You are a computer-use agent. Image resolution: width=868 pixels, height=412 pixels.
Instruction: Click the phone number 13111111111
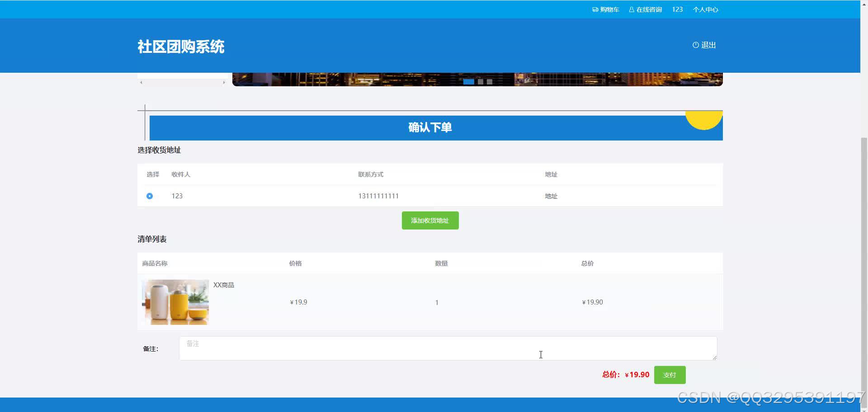[x=378, y=196]
